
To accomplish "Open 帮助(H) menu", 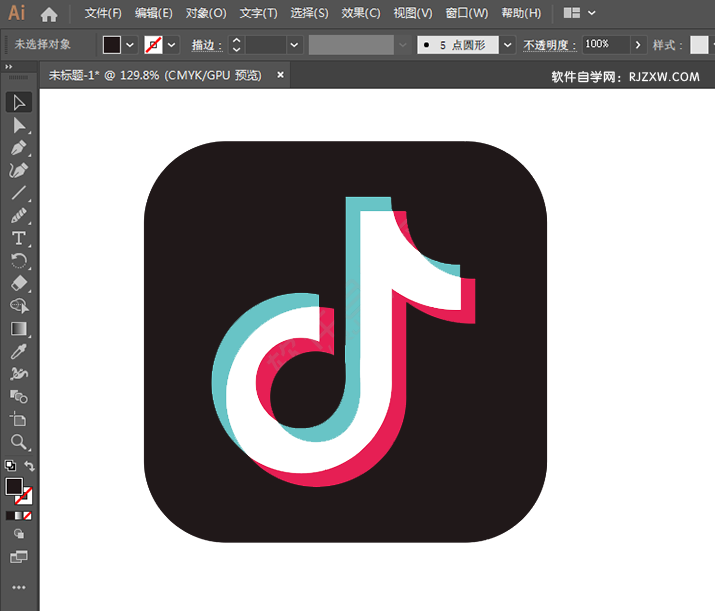I will pos(521,13).
